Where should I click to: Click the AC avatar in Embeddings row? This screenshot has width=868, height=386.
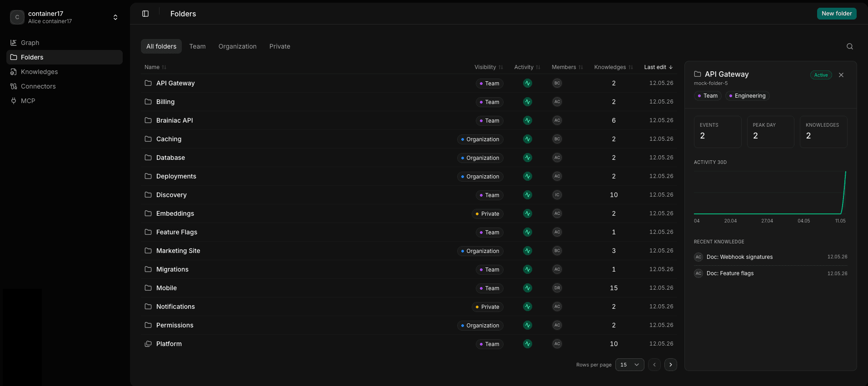557,213
